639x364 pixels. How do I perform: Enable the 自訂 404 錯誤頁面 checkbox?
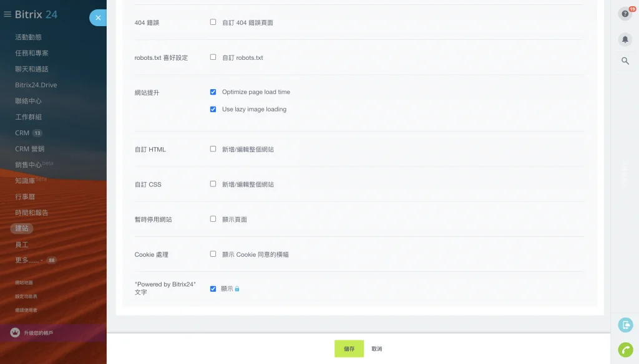click(213, 22)
